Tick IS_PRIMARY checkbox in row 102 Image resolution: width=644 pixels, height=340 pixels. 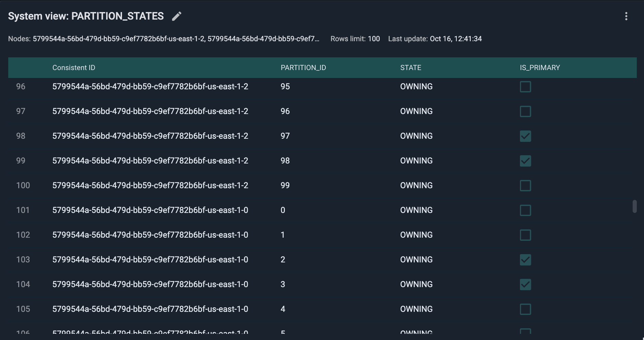[525, 235]
